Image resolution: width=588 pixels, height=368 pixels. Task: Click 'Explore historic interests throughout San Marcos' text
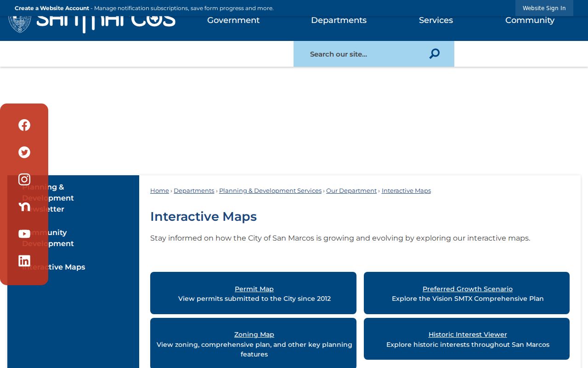pos(468,345)
